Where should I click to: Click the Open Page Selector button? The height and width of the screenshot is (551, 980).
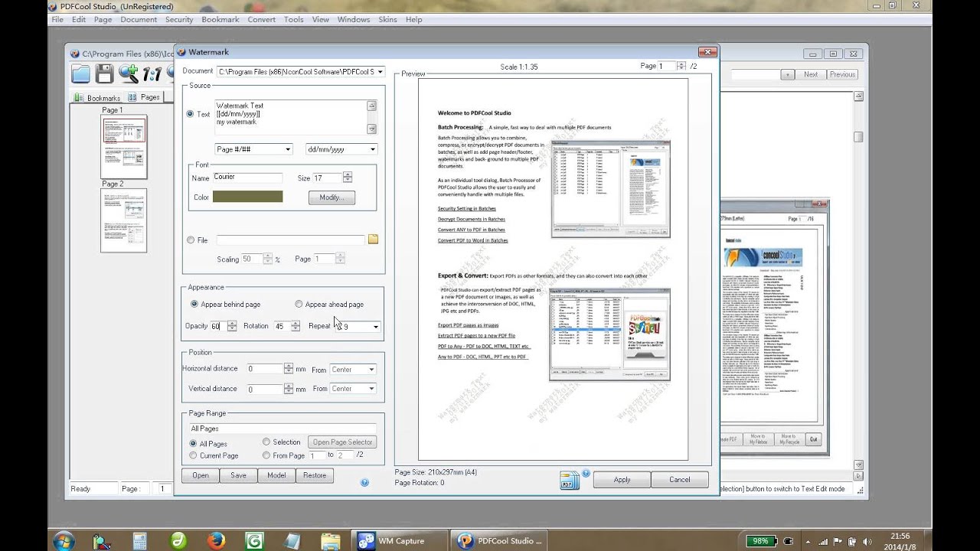click(x=342, y=442)
